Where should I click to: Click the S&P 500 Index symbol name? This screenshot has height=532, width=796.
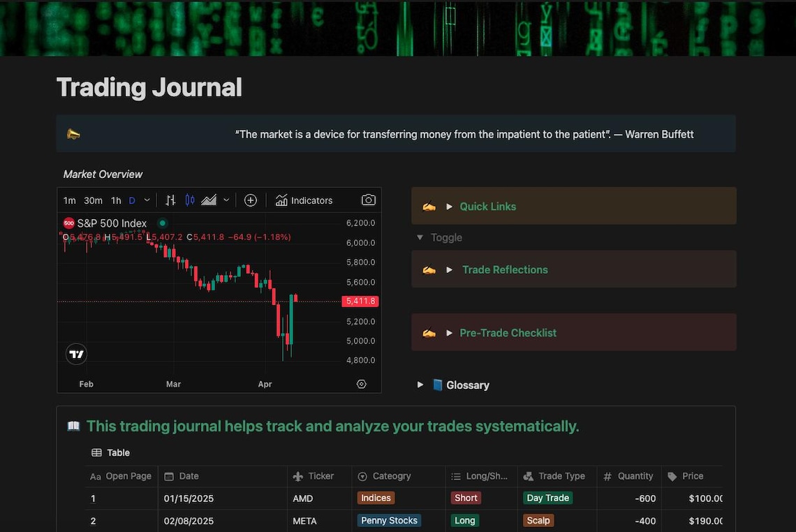pyautogui.click(x=112, y=223)
